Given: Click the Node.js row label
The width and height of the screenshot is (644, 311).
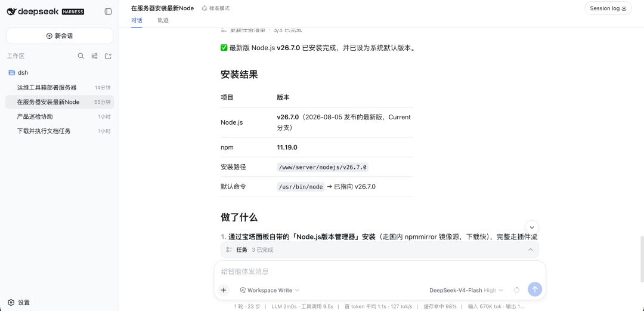Looking at the screenshot, I should [231, 122].
